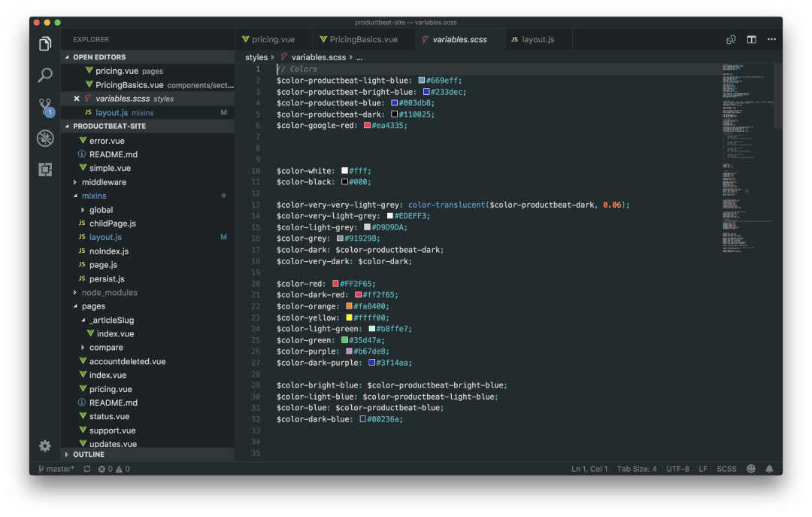Open the #b67de8 purple swatch
812x517 pixels.
[349, 351]
